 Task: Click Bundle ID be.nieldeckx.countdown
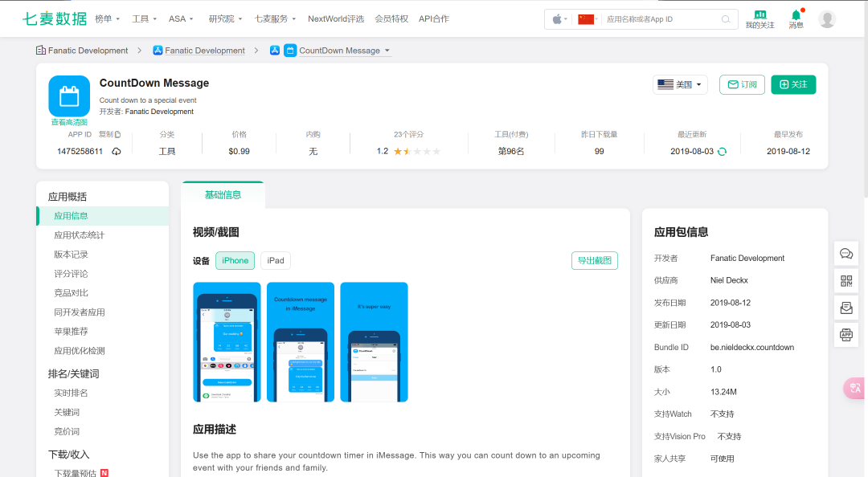click(x=752, y=348)
